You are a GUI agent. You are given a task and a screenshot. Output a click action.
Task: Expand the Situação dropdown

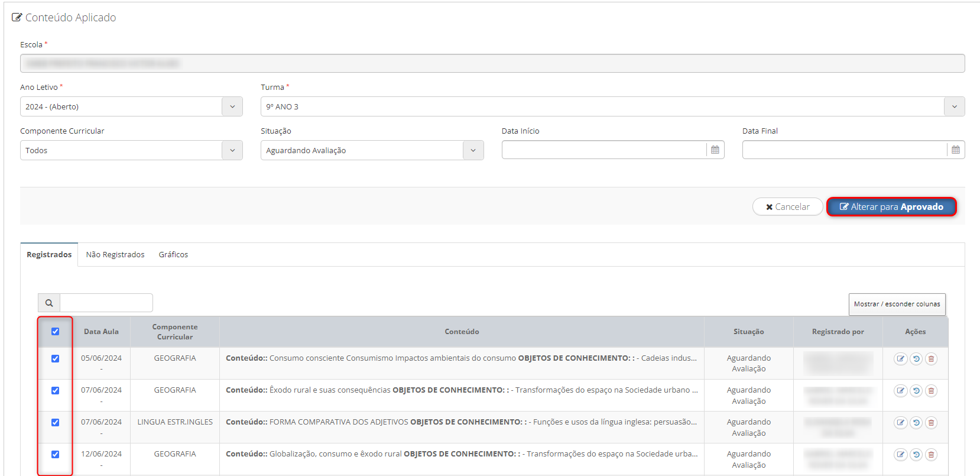372,150
